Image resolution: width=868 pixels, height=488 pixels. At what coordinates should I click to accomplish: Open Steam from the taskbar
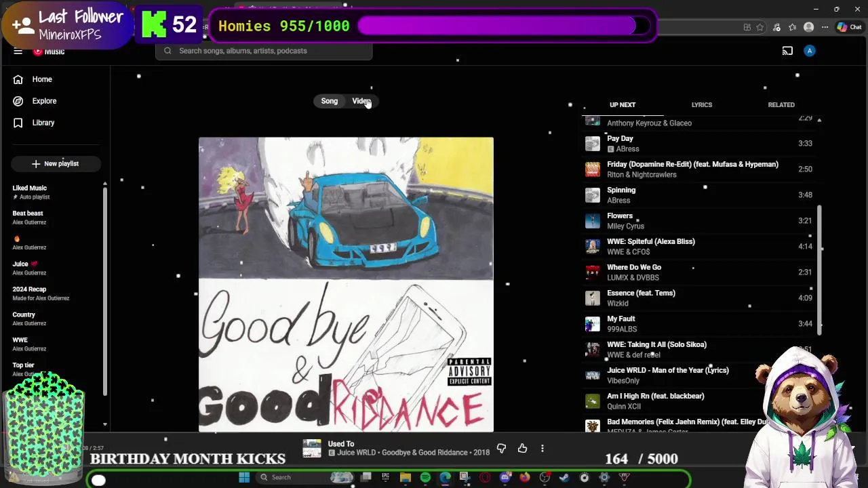click(x=564, y=477)
